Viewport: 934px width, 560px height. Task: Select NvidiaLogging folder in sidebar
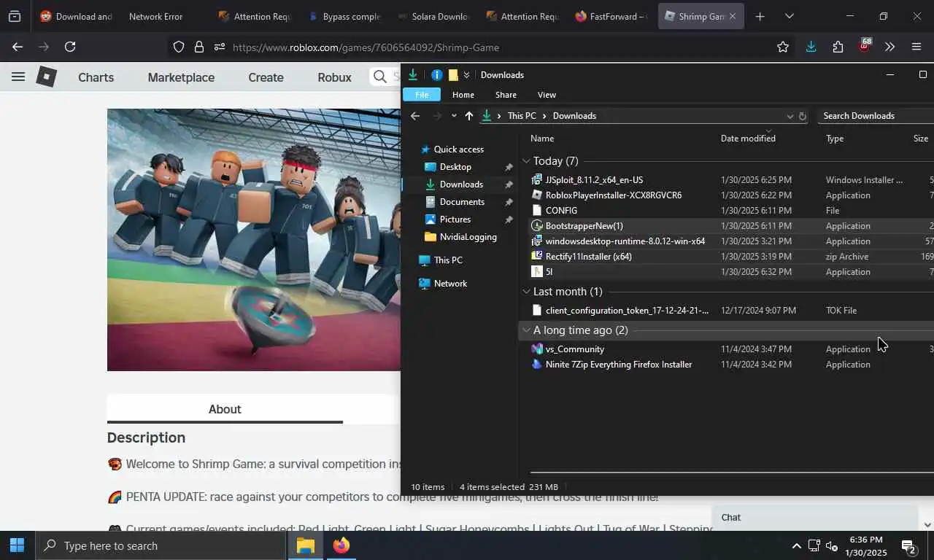pos(468,237)
